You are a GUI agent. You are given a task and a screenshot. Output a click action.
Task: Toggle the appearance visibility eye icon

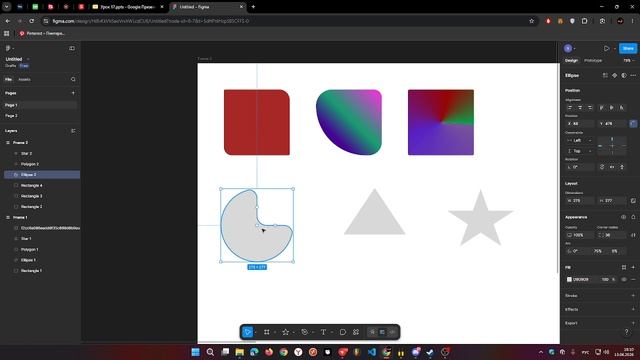click(x=623, y=217)
